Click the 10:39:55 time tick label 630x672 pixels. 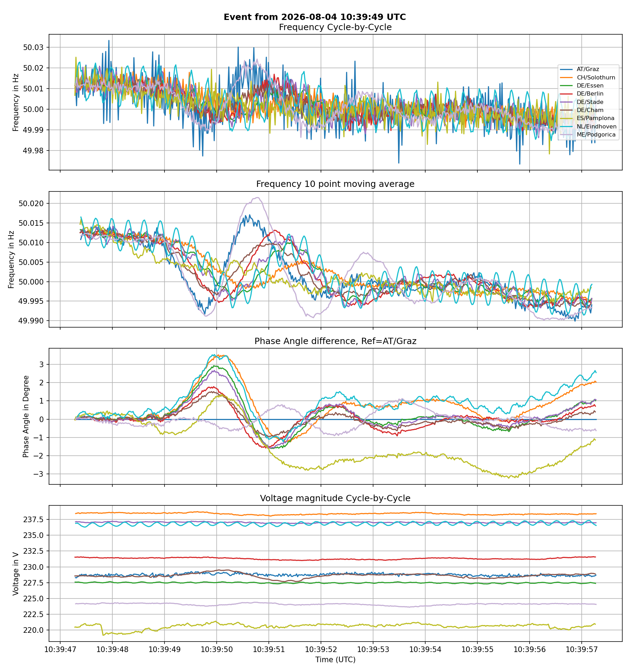click(x=477, y=650)
